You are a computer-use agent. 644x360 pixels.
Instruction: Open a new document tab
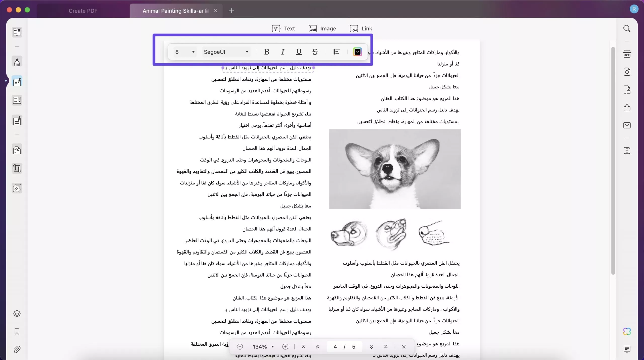(x=231, y=11)
